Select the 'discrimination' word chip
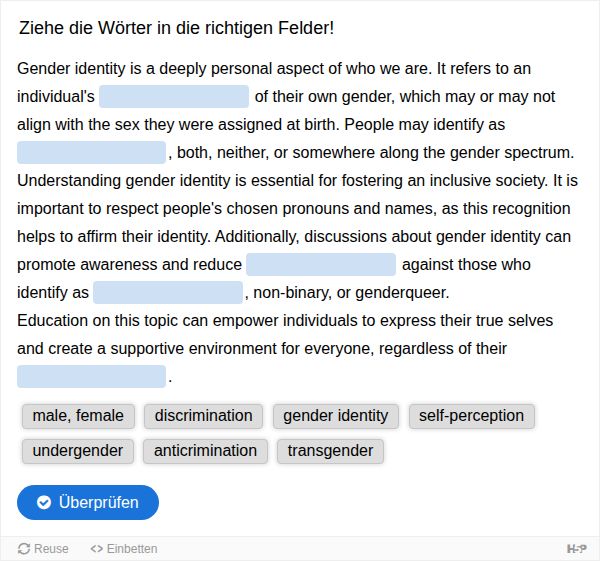 [203, 416]
